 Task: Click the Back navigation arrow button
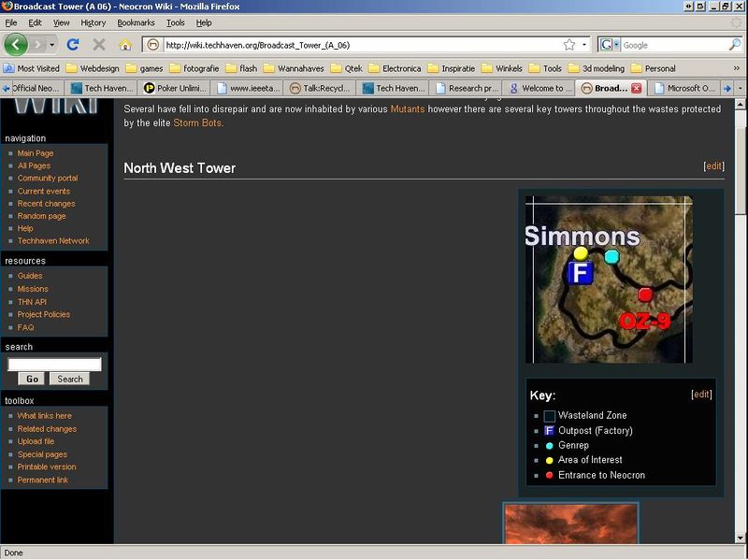tap(16, 44)
